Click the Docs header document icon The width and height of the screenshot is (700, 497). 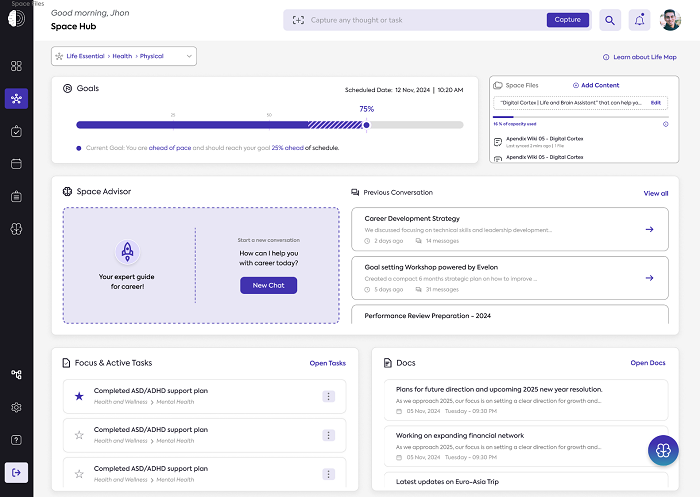(388, 363)
